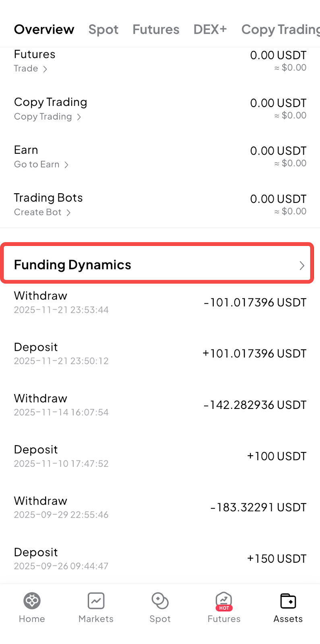
Task: Click the Go to Earn link
Action: pos(37,165)
